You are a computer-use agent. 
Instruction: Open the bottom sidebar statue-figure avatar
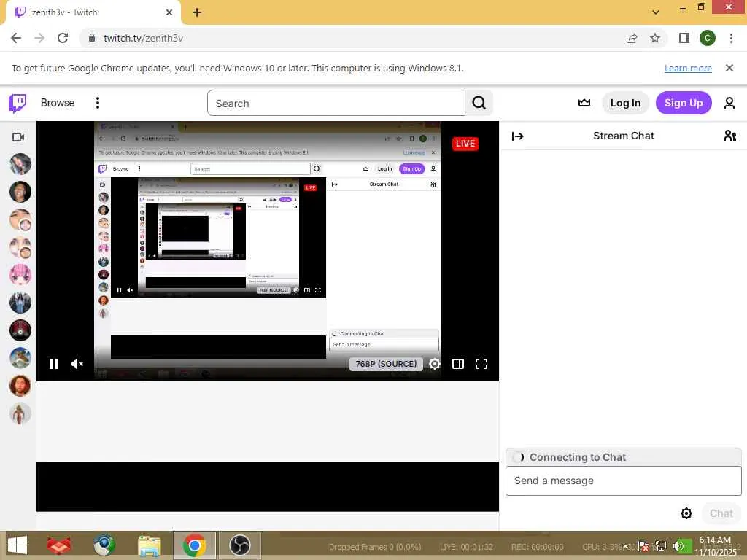coord(20,413)
